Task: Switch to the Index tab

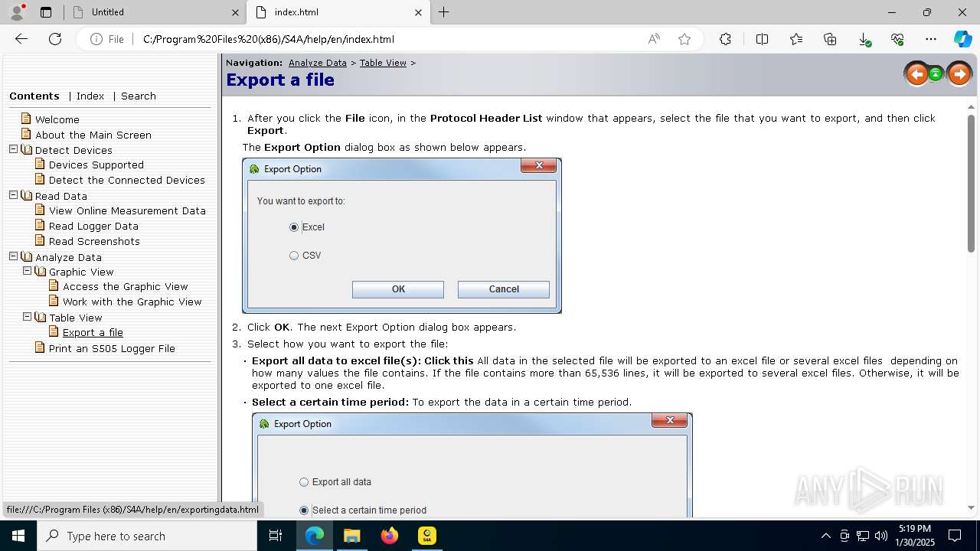Action: point(90,96)
